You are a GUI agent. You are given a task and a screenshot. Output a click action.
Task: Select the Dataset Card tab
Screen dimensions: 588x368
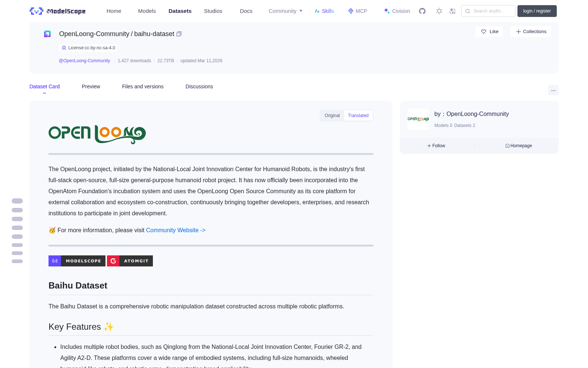(x=44, y=86)
